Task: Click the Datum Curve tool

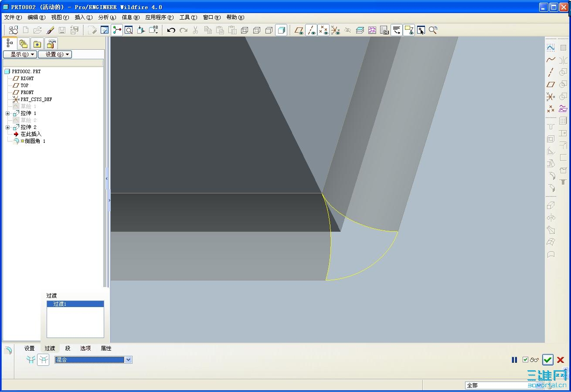Action: pos(551,59)
